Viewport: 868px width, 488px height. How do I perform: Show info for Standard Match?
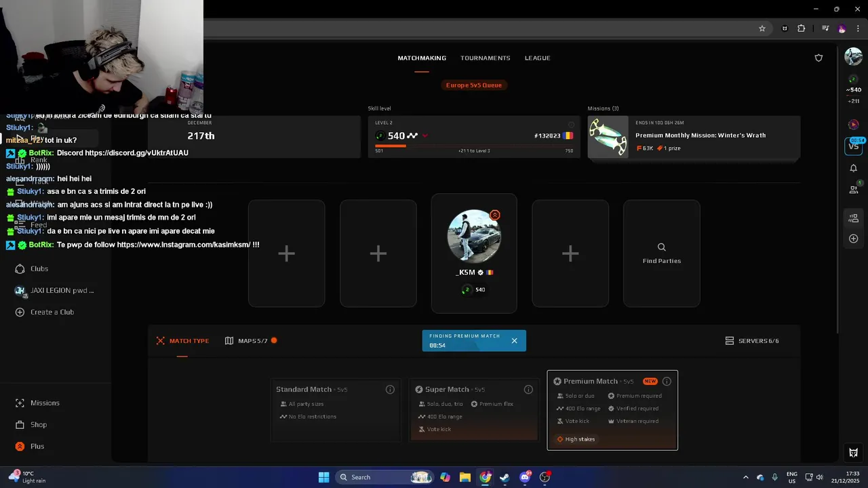[x=390, y=390]
